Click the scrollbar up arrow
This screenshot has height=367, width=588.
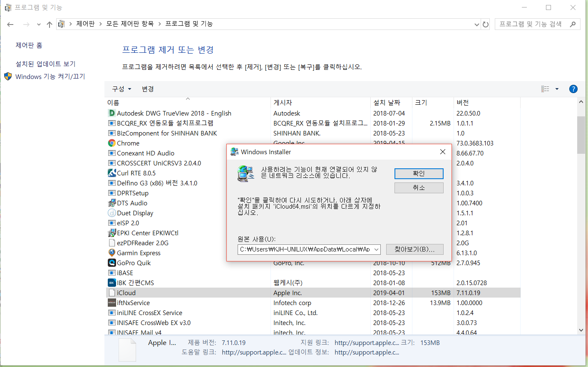point(581,102)
